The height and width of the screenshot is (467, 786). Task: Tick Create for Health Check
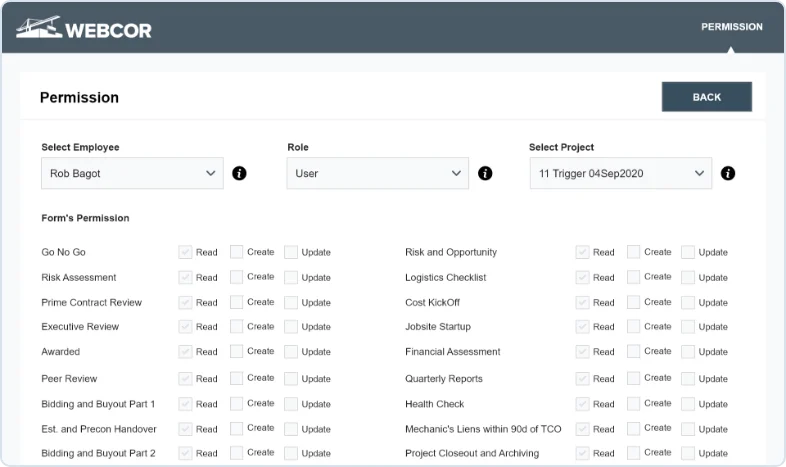coord(634,404)
